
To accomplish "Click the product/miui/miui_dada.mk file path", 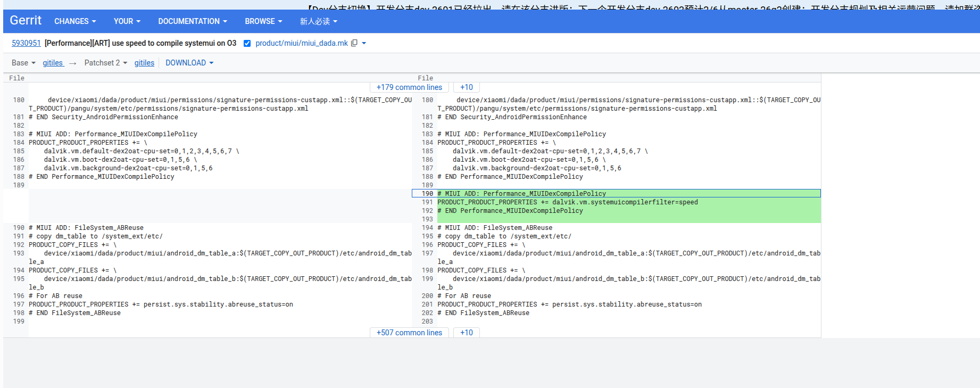I will [x=301, y=43].
